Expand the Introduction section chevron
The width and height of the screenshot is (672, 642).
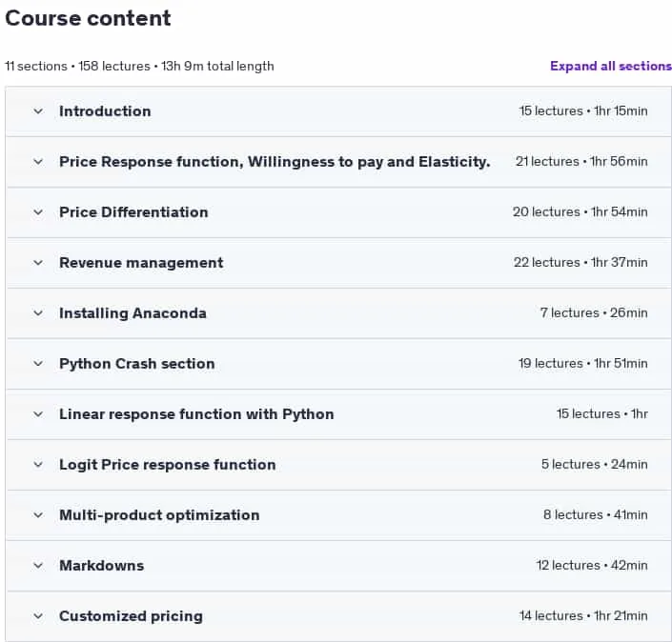(x=38, y=111)
